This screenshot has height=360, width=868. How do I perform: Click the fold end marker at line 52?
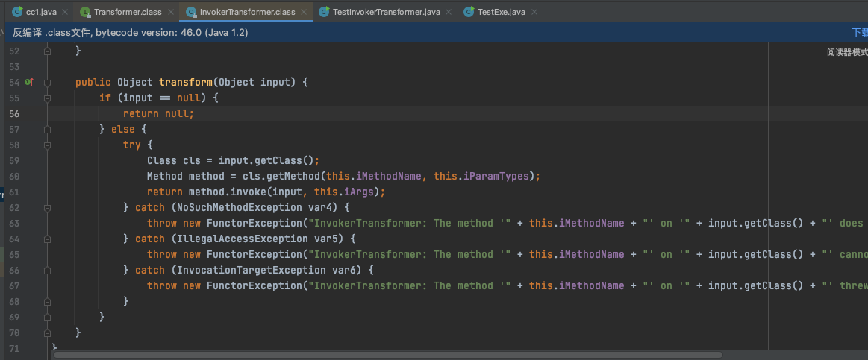click(x=47, y=51)
